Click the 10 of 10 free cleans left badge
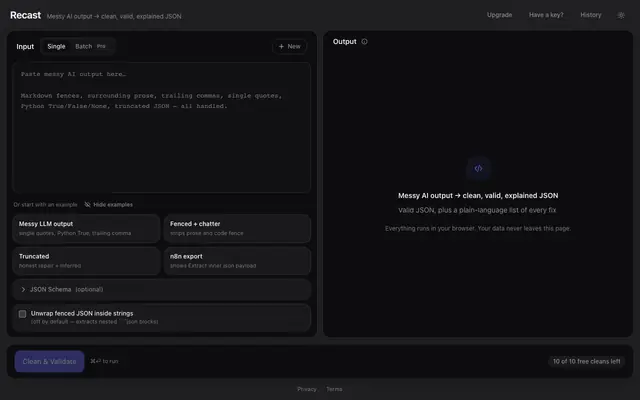Screen dimensions: 640x400 586,361
